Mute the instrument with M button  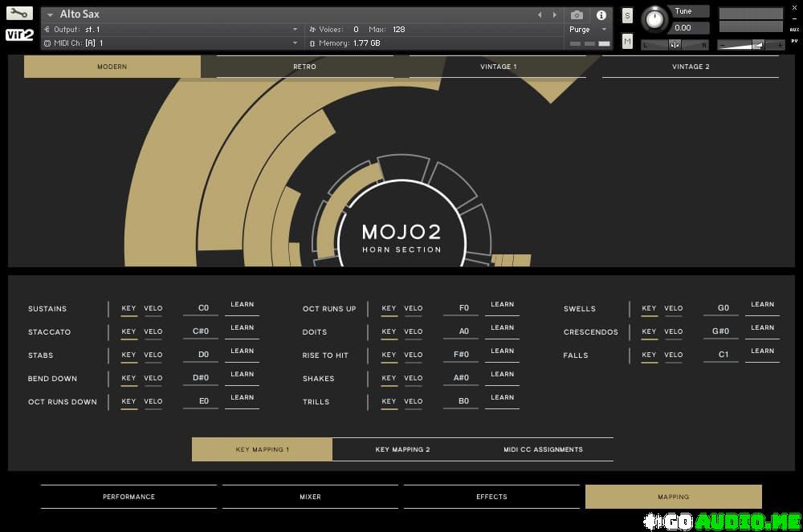coord(627,41)
